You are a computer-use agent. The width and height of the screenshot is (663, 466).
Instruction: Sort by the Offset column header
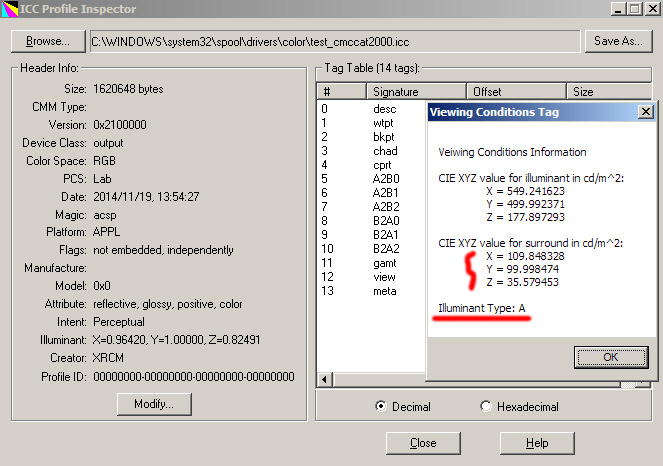(516, 91)
